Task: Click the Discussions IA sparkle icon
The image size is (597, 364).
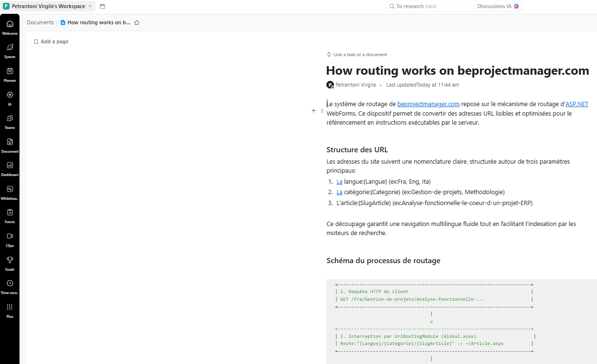Action: click(517, 6)
